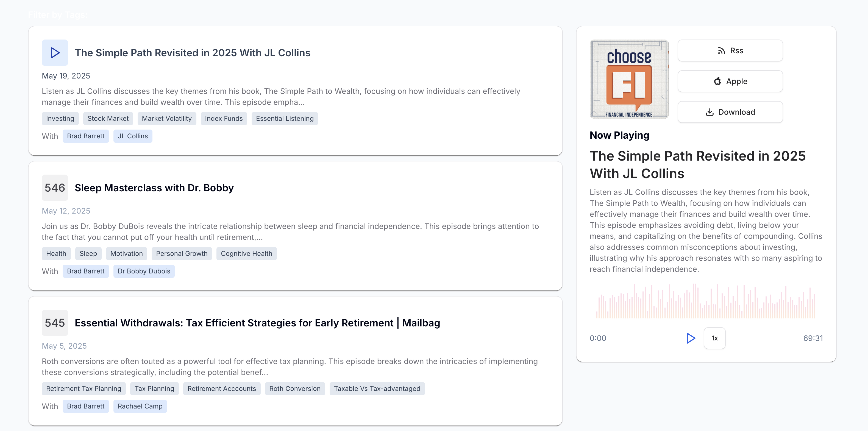Filter by the Index Funds tag
The height and width of the screenshot is (431, 868).
[x=224, y=119]
